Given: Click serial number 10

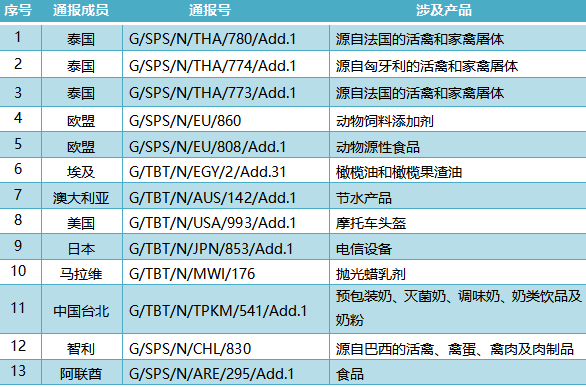Looking at the screenshot, I should click(x=18, y=270).
